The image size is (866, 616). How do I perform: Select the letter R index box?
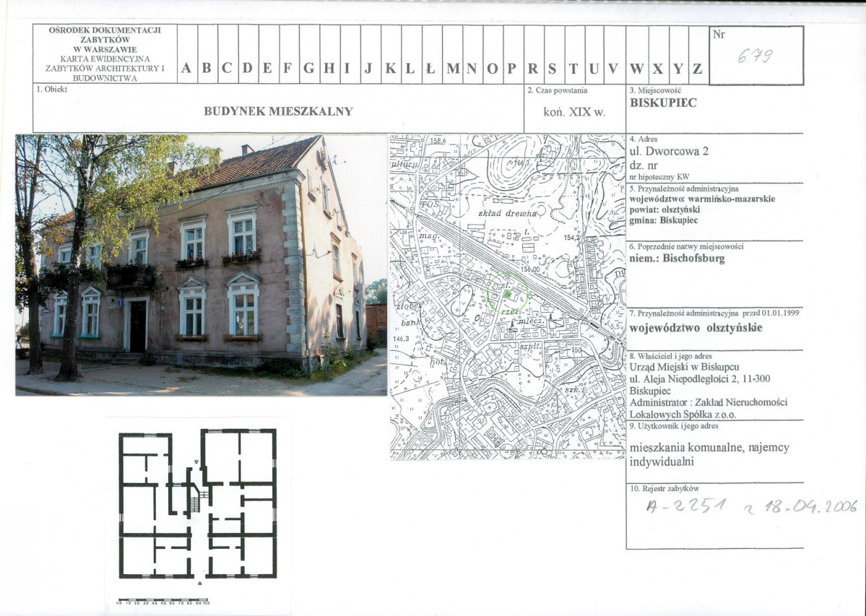click(534, 54)
